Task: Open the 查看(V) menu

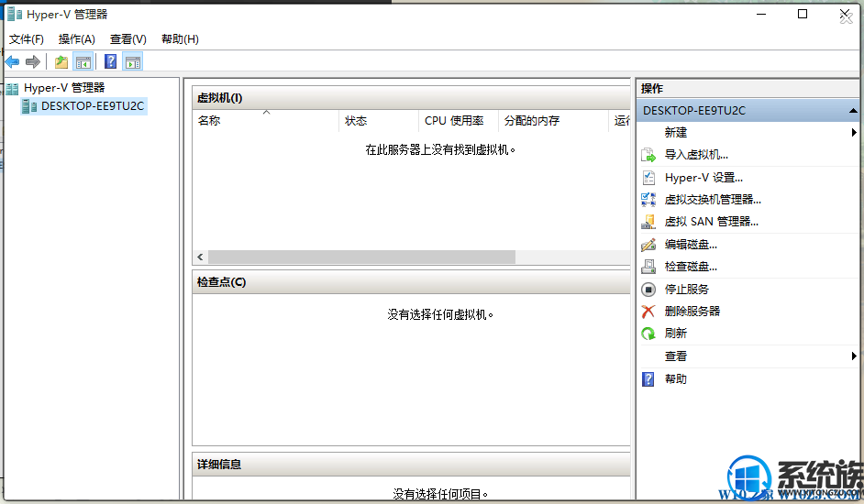Action: 127,39
